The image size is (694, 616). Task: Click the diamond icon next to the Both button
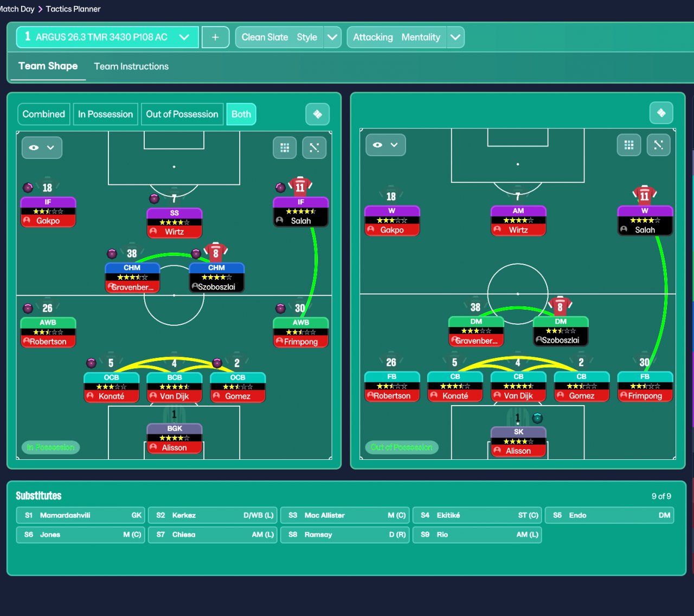pyautogui.click(x=318, y=114)
